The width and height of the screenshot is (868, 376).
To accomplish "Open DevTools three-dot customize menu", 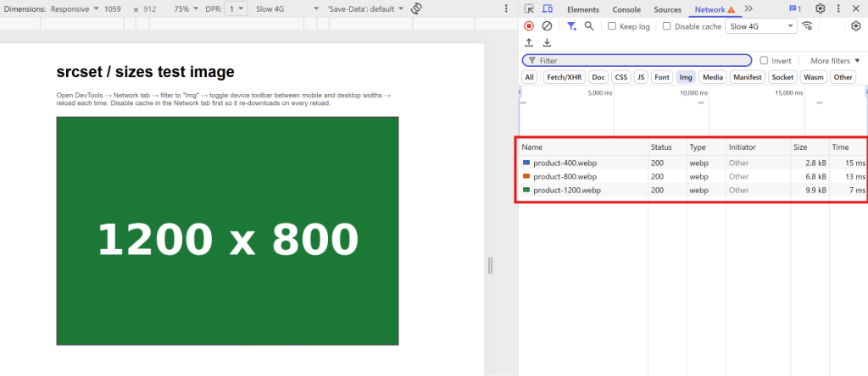I will click(838, 8).
